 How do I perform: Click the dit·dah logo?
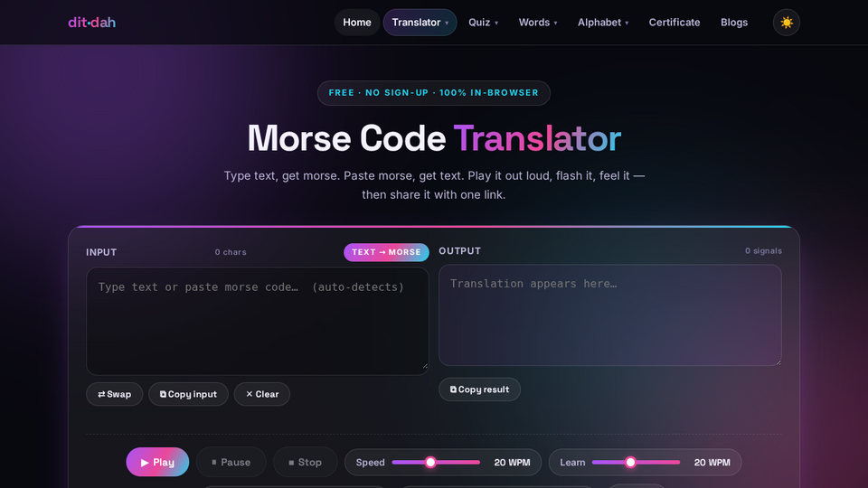pyautogui.click(x=91, y=22)
